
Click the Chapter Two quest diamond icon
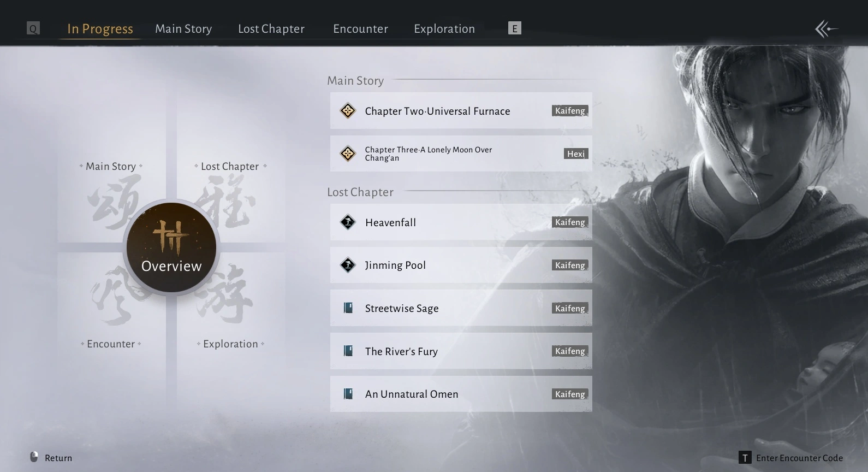(348, 111)
